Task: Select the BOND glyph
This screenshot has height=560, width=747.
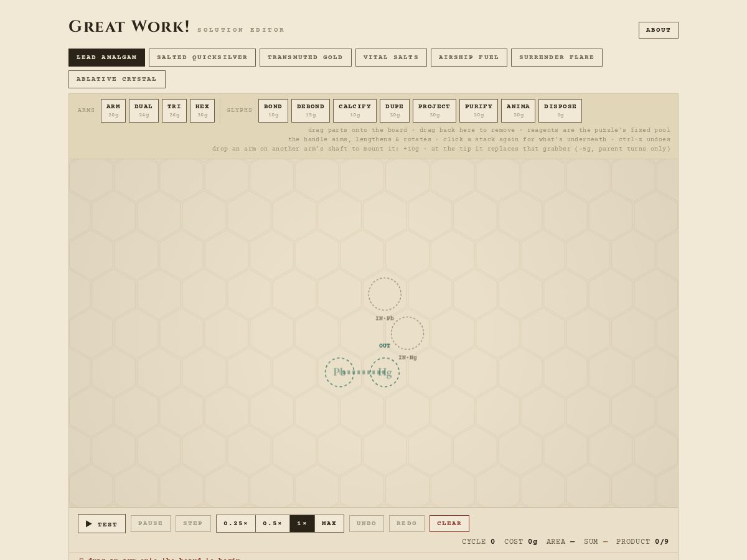Action: click(x=273, y=110)
